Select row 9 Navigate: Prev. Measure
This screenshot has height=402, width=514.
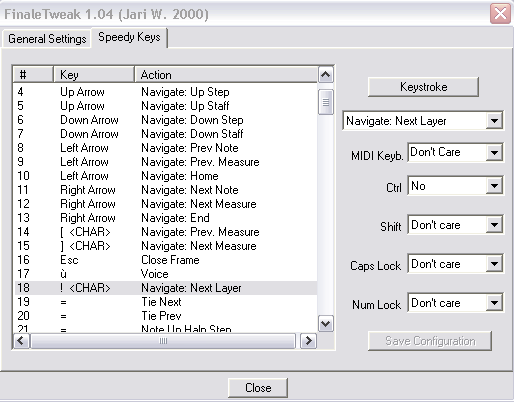(x=165, y=162)
